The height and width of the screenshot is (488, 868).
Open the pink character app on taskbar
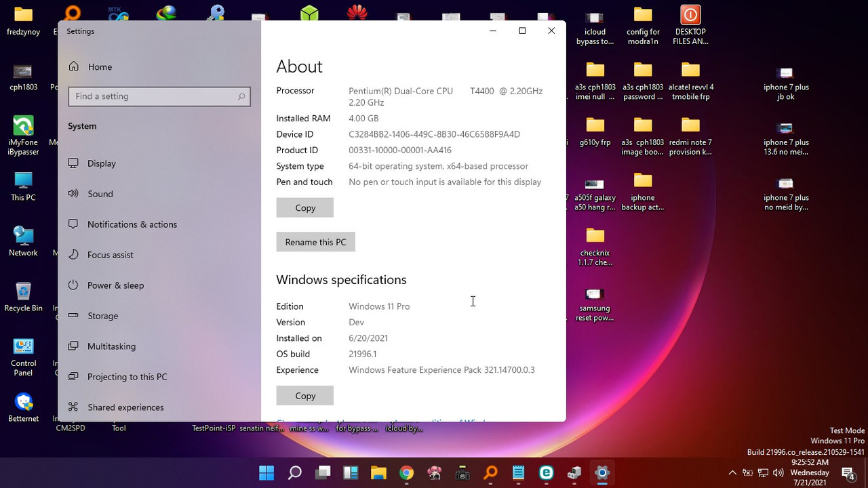[x=435, y=472]
